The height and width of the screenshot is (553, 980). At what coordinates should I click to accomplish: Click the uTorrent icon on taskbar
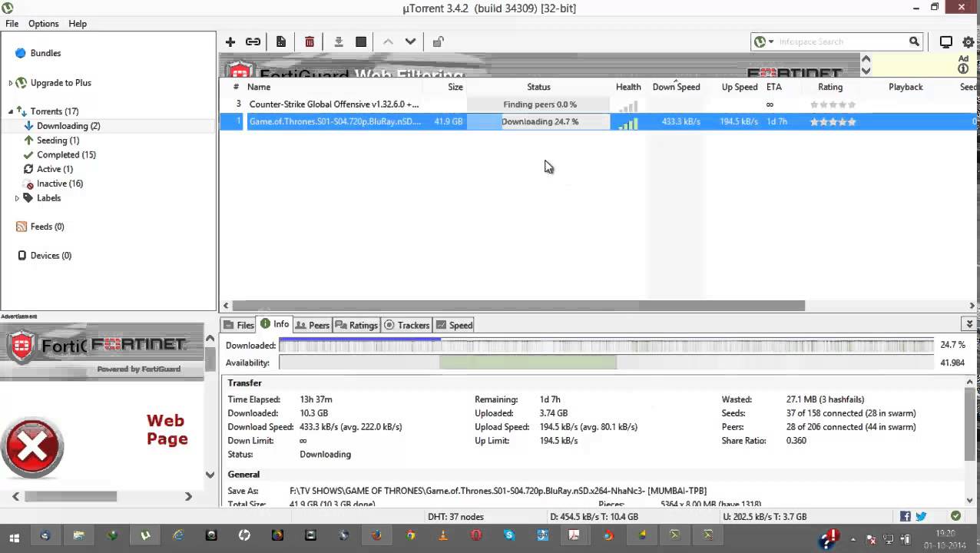(145, 535)
